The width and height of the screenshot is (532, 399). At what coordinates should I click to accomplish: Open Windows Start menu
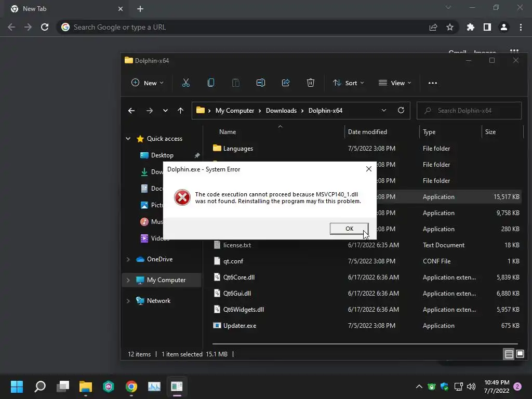(x=17, y=387)
